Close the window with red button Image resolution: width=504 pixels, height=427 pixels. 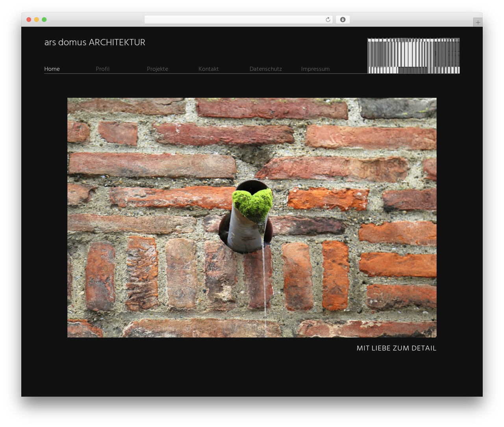(29, 20)
